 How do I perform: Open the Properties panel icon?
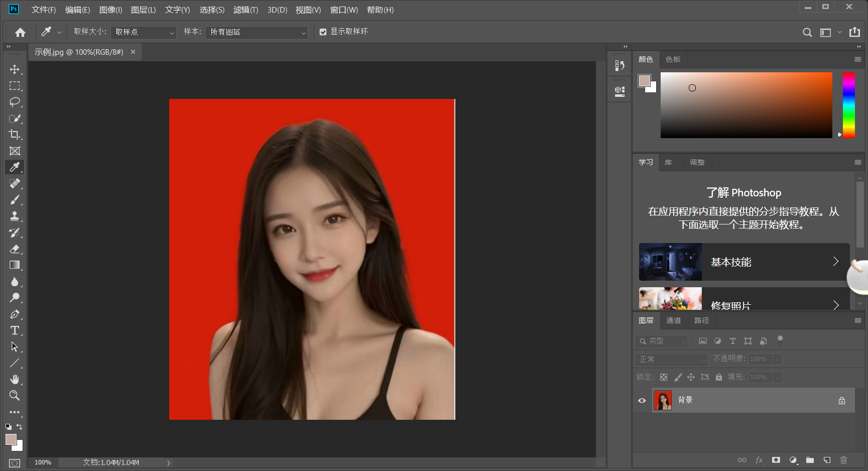tap(619, 91)
